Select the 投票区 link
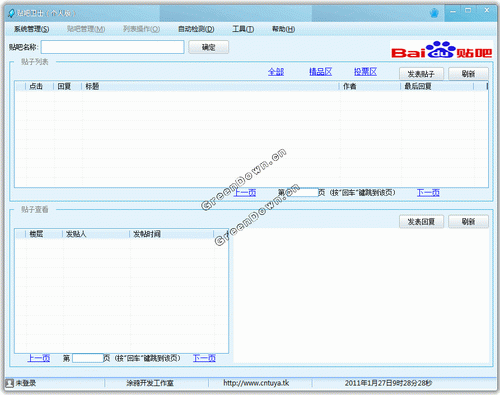This screenshot has width=500, height=395. pos(365,72)
